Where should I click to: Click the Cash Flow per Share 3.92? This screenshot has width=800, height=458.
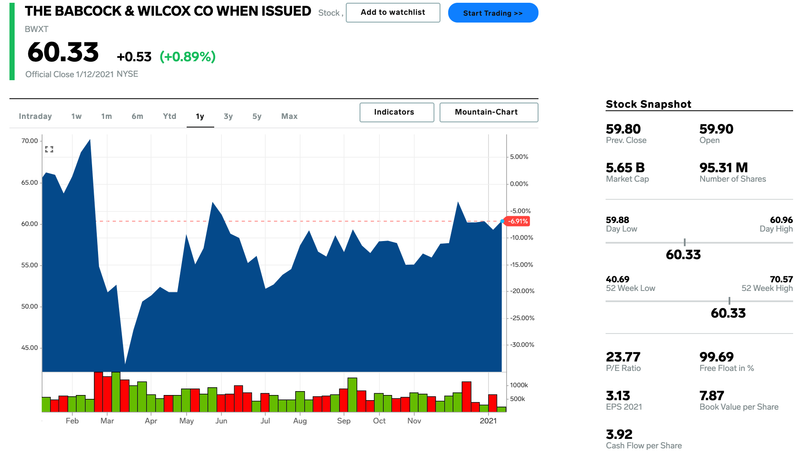click(619, 435)
